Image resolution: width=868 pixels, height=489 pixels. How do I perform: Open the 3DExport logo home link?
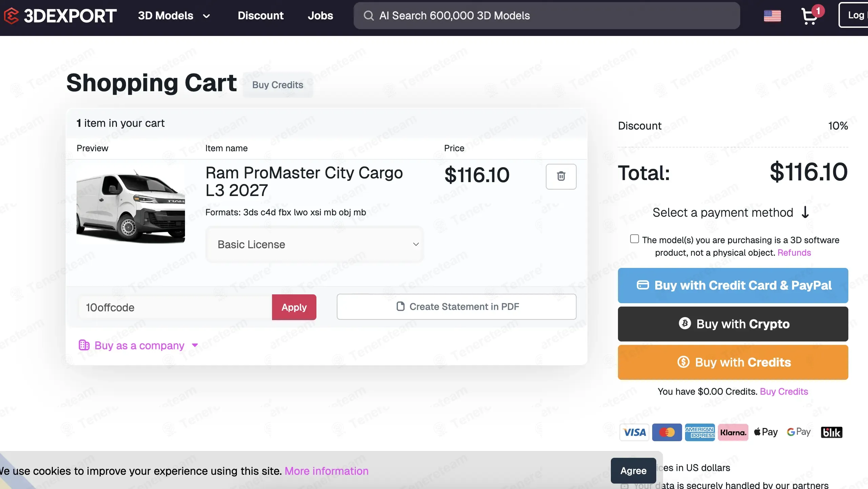[60, 16]
